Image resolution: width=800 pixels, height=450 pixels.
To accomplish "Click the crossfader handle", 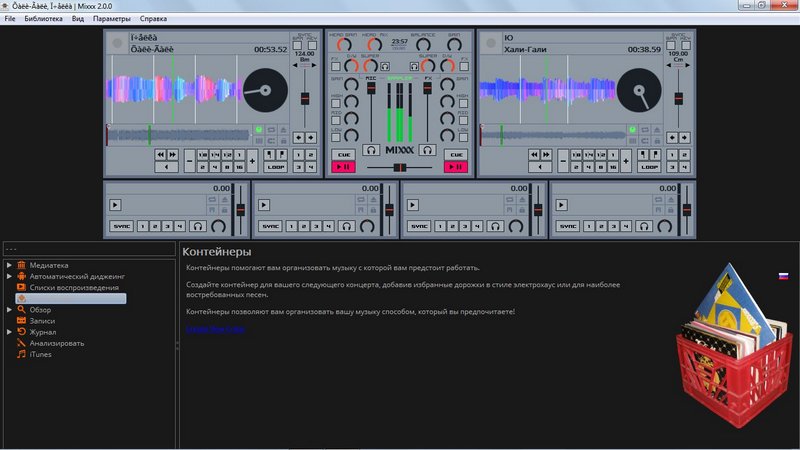I will pyautogui.click(x=400, y=167).
